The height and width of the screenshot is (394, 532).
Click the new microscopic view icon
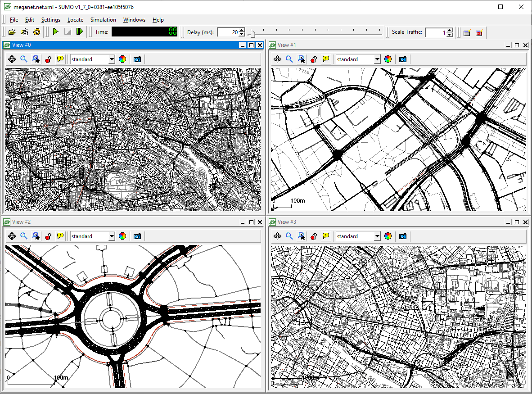coord(467,32)
